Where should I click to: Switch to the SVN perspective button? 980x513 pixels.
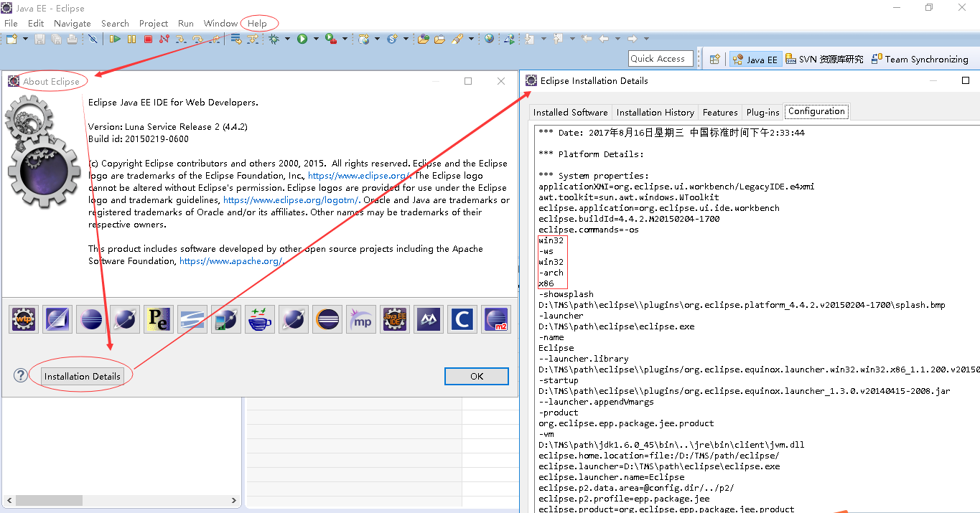pos(824,60)
